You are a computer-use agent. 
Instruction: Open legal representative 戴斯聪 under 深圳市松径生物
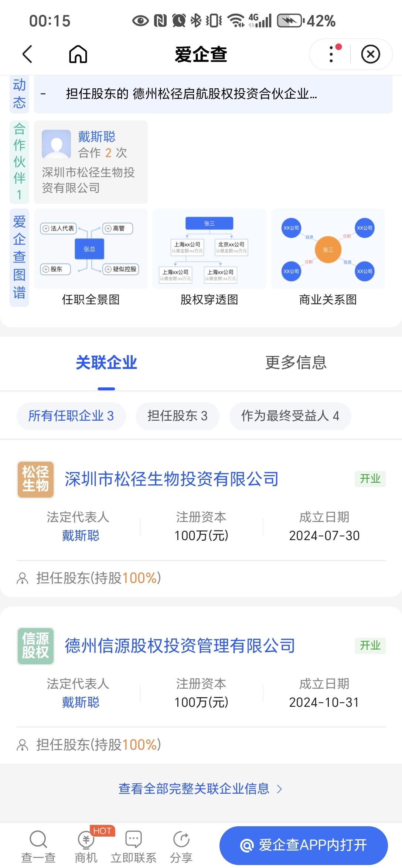pyautogui.click(x=81, y=536)
